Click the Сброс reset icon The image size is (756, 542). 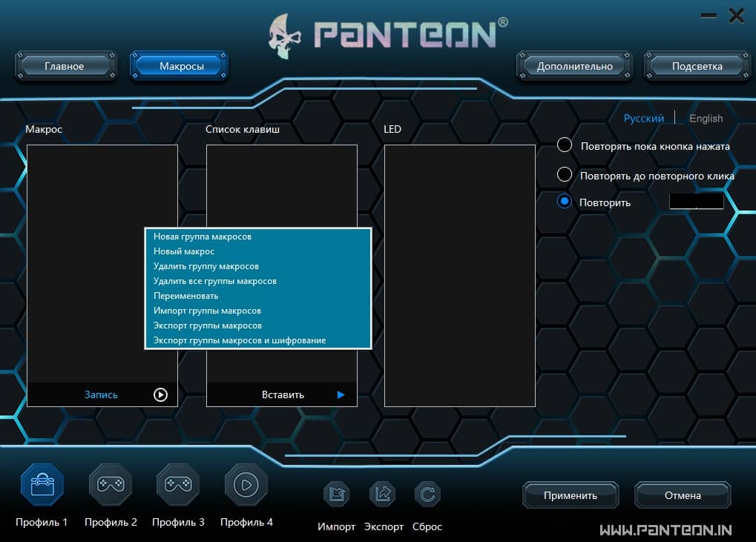(x=427, y=494)
